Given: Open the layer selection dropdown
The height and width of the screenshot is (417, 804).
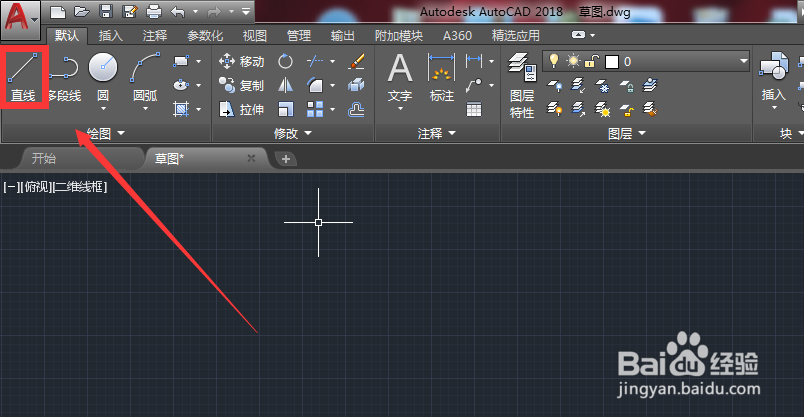Looking at the screenshot, I should (743, 61).
